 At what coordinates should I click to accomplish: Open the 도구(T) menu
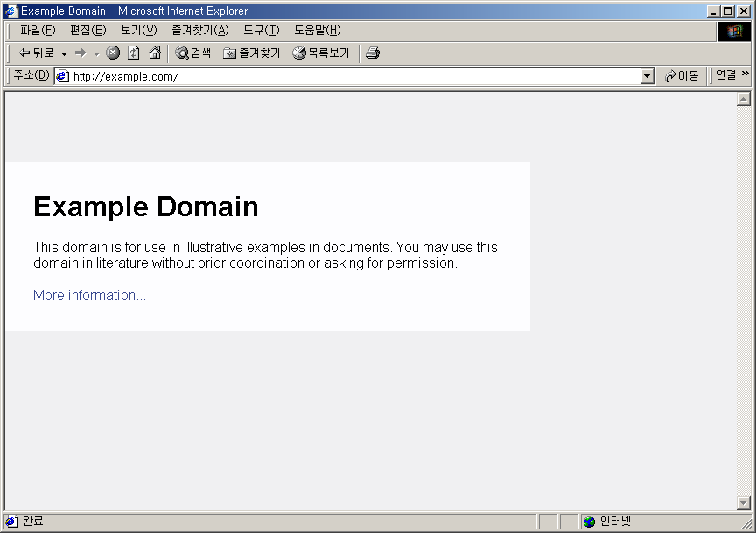(x=262, y=31)
